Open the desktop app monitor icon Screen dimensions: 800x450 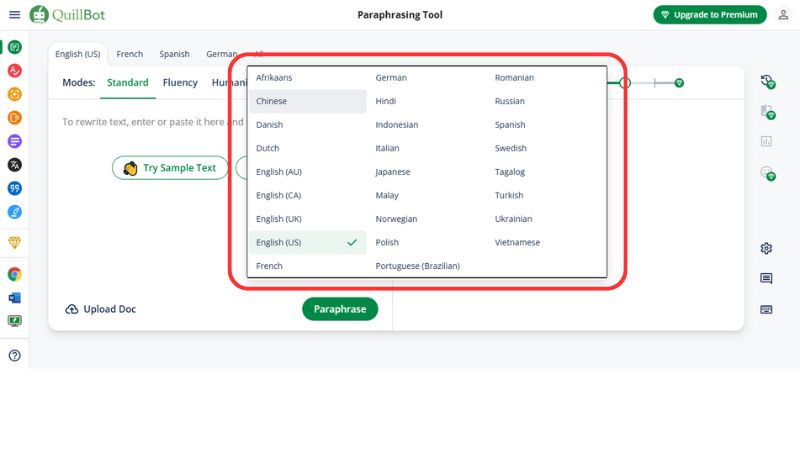15,321
